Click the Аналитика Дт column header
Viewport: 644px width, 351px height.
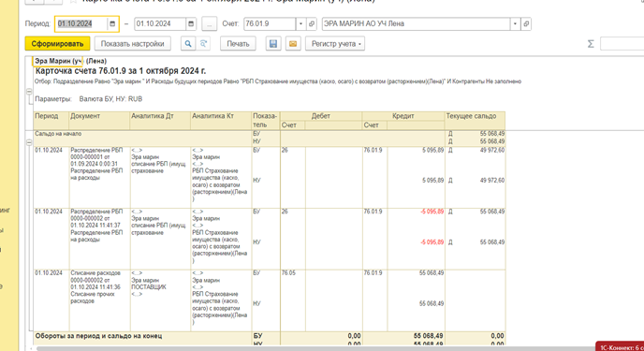point(160,121)
